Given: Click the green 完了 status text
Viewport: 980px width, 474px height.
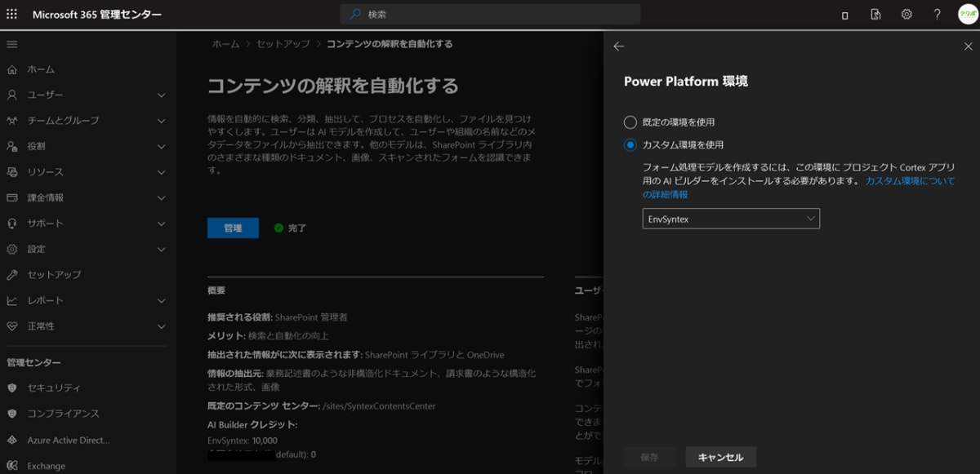Looking at the screenshot, I should click(x=297, y=228).
